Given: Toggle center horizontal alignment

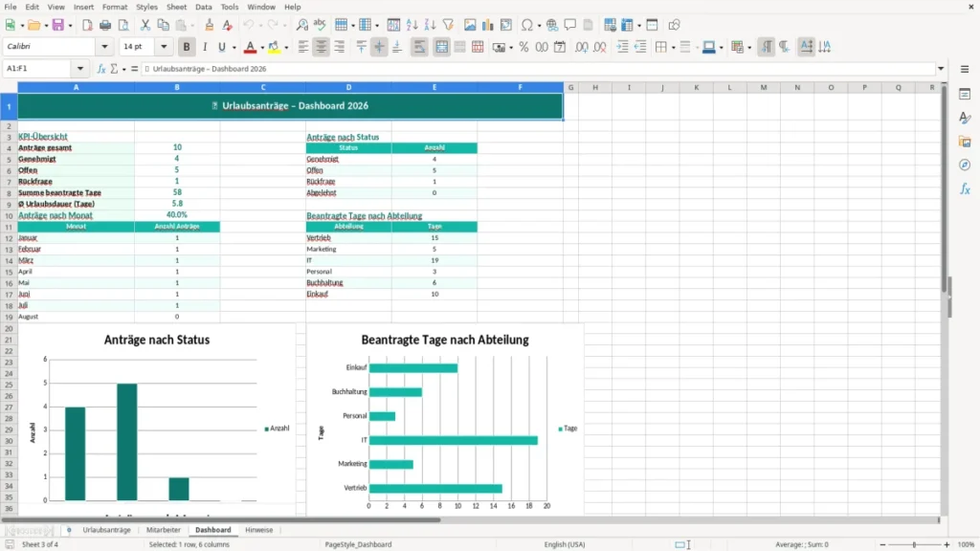Looking at the screenshot, I should tap(322, 47).
